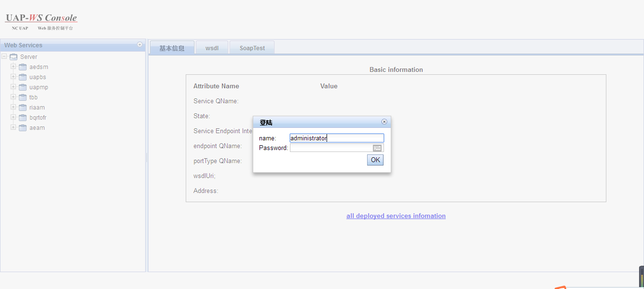Collapse the Web Services panel arrow
Image resolution: width=644 pixels, height=289 pixels.
[140, 44]
